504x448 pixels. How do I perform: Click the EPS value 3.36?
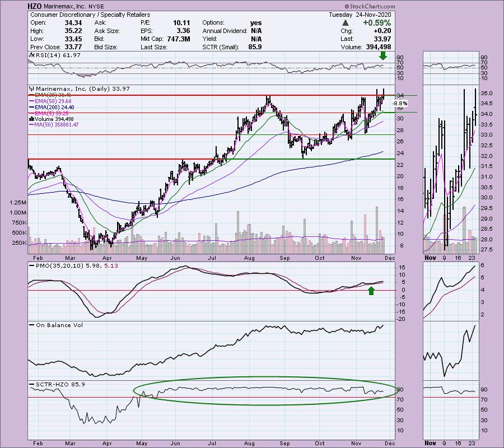click(184, 31)
